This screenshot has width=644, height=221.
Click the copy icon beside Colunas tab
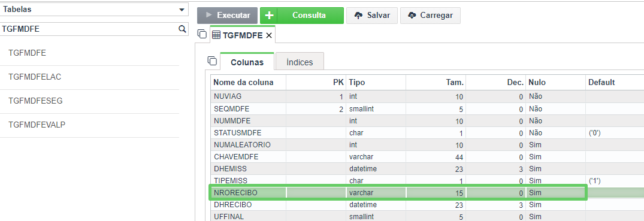pyautogui.click(x=212, y=61)
